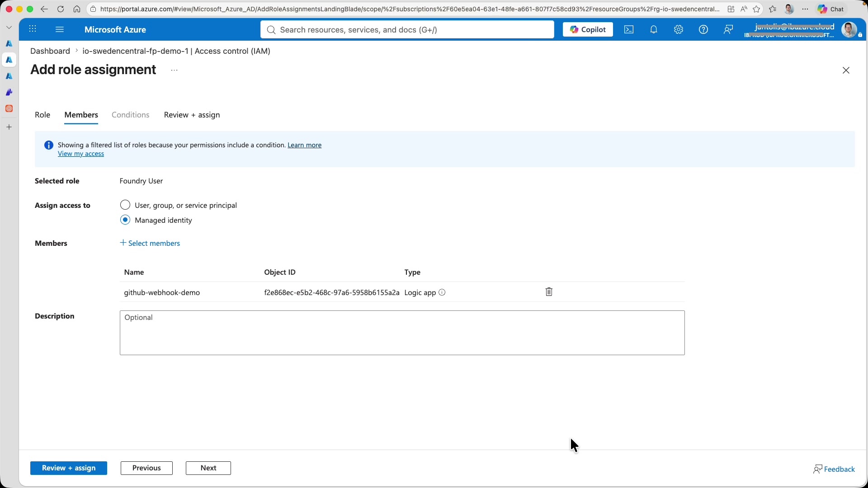Switch to the Role tab

(42, 115)
